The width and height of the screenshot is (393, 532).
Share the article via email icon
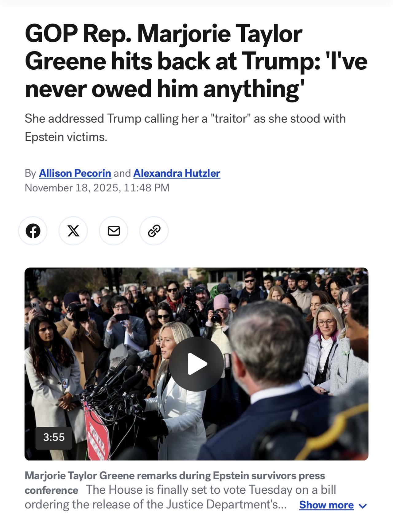click(114, 231)
